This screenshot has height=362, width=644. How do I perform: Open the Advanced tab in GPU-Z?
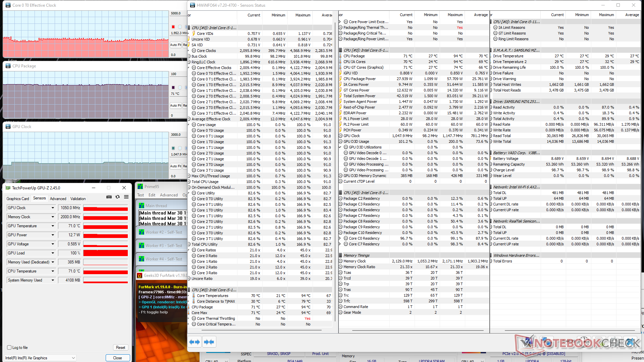tap(58, 199)
